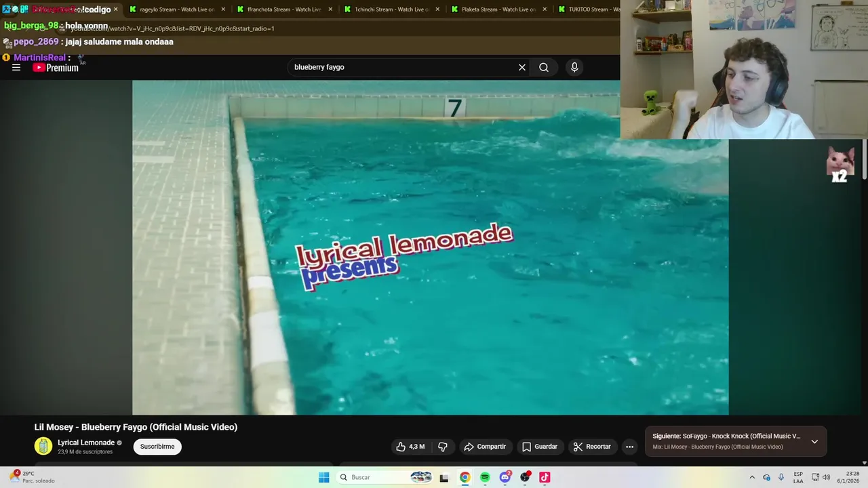This screenshot has height=488, width=868.
Task: Open TikTok app from the taskbar
Action: click(x=545, y=477)
